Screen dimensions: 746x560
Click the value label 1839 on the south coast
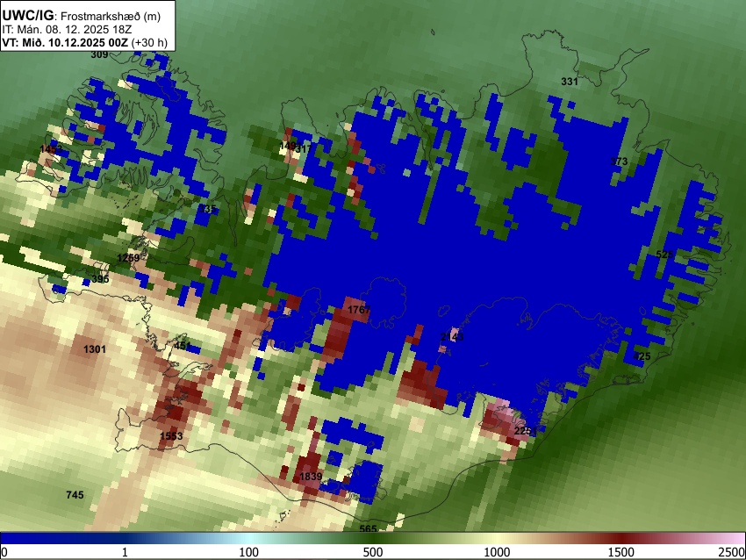(x=311, y=477)
